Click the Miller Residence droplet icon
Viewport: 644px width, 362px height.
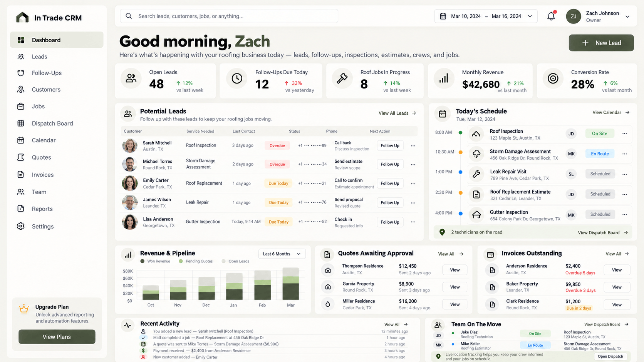click(328, 304)
